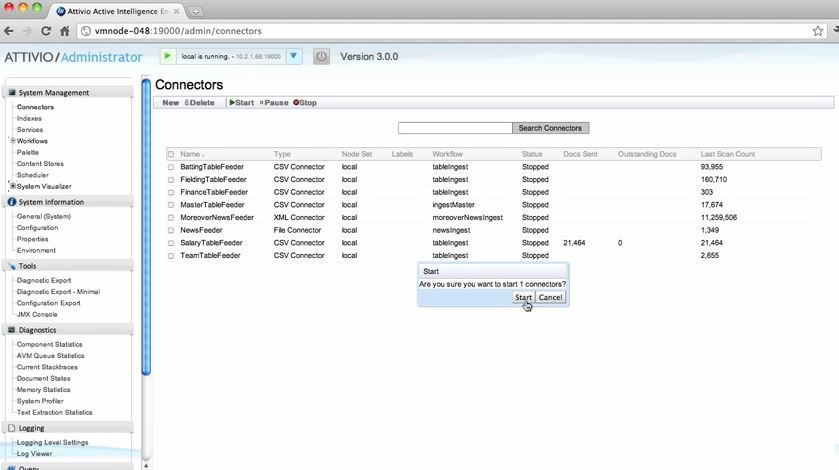The height and width of the screenshot is (470, 839).
Task: Check the TeamTableFeeder row checkbox
Action: pyautogui.click(x=171, y=256)
